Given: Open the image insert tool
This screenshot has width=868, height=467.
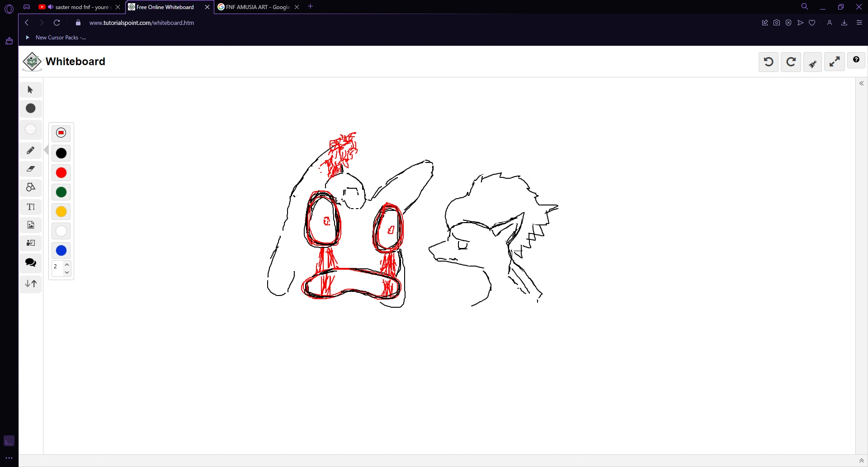Looking at the screenshot, I should [30, 225].
